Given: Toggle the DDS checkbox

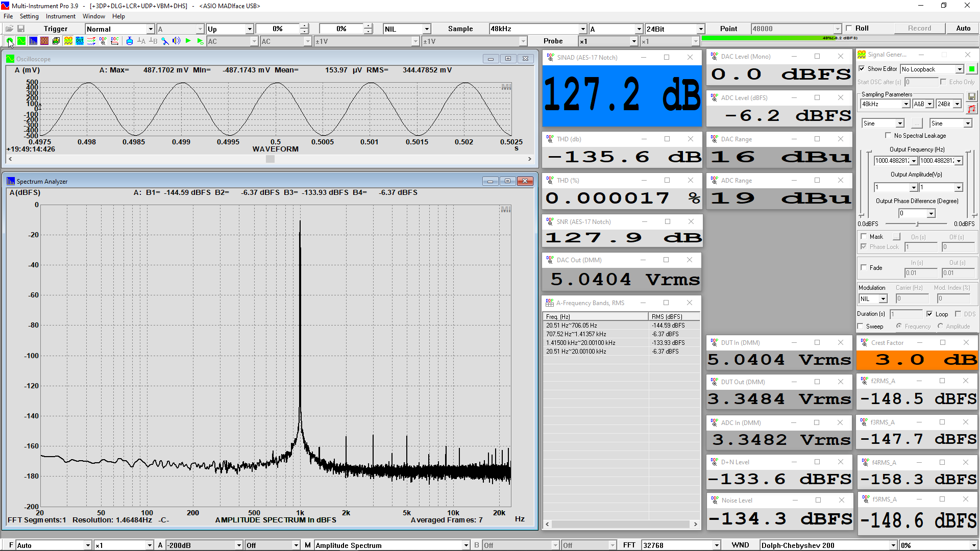Looking at the screenshot, I should [x=958, y=314].
